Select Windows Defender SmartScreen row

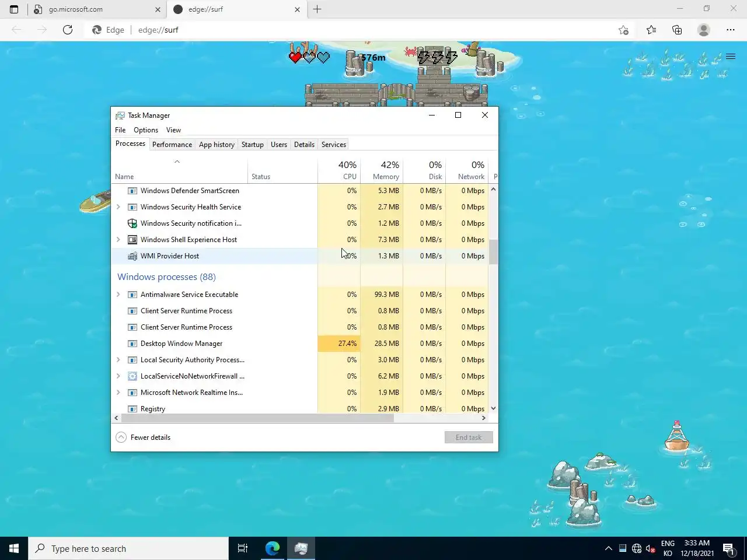point(299,191)
